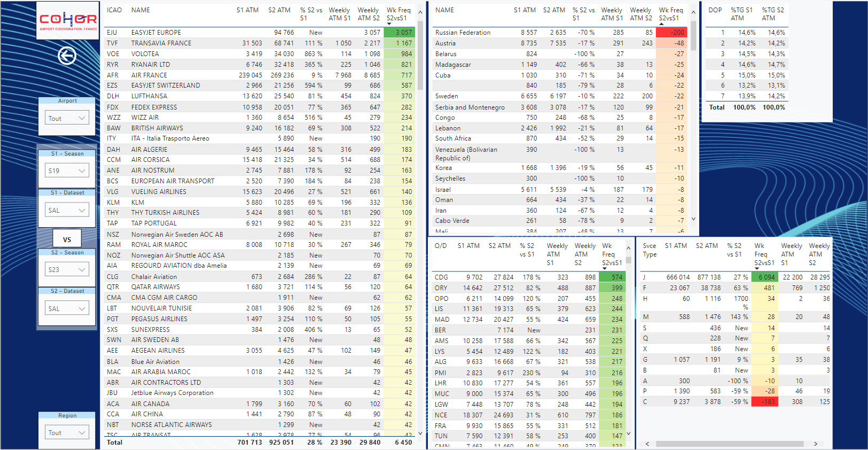Sort airline table by S1 ATM header
868x450 pixels.
click(x=247, y=10)
